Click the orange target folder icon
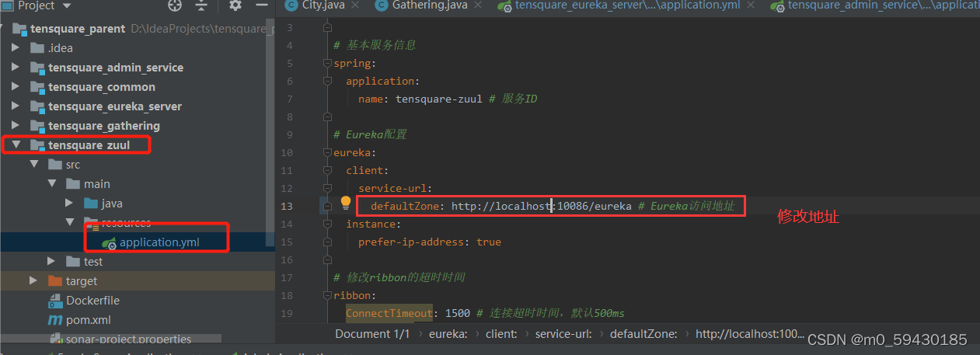Screen dimensions: 980x355 [54, 281]
